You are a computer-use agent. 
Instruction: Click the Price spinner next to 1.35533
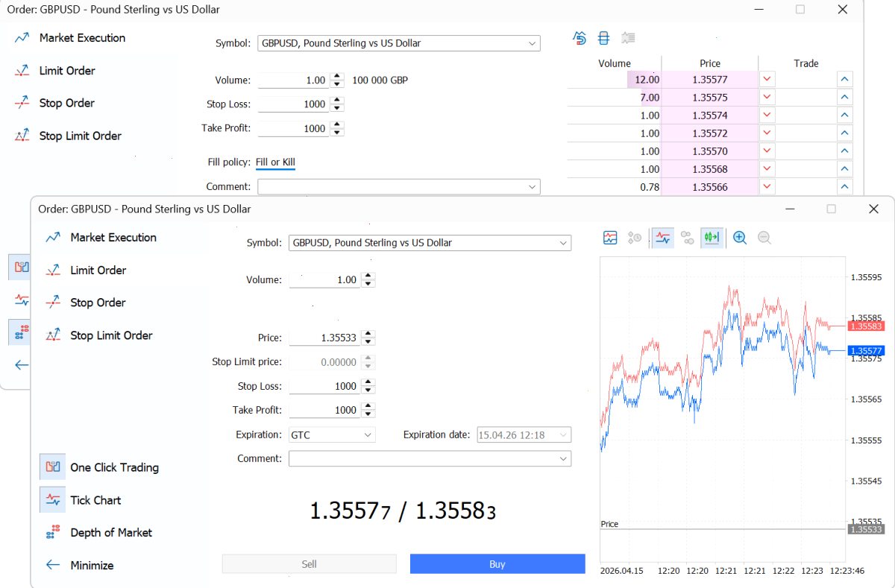click(x=368, y=338)
